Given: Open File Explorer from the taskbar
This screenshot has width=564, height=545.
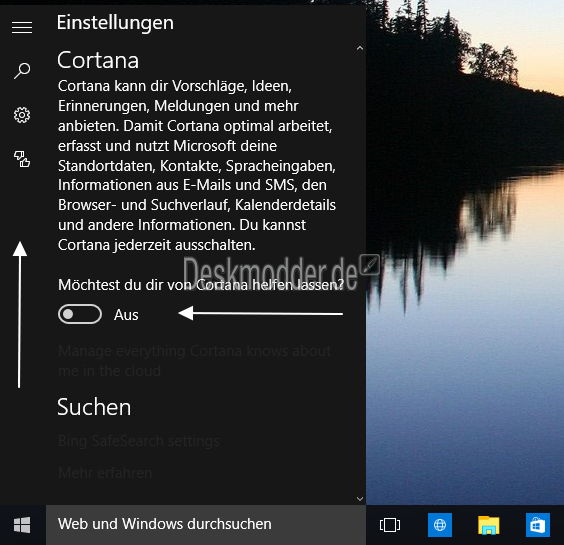Looking at the screenshot, I should 488,525.
